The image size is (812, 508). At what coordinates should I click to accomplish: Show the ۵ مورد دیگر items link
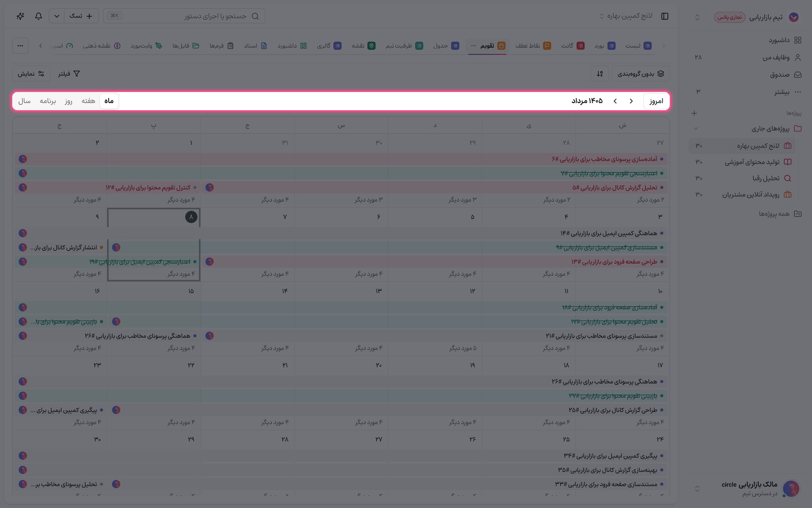coord(463,348)
